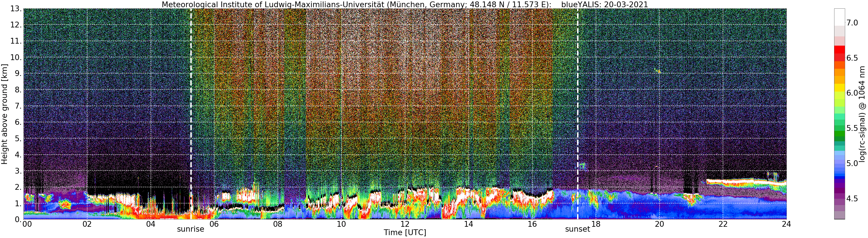This screenshot has height=238, width=868.
Task: Click the 12 tick on time axis
Action: (405, 224)
